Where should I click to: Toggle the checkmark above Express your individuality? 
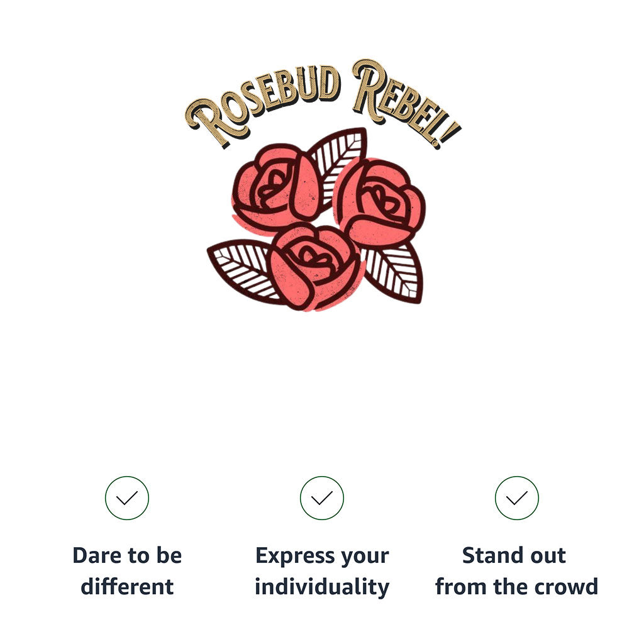tap(322, 498)
